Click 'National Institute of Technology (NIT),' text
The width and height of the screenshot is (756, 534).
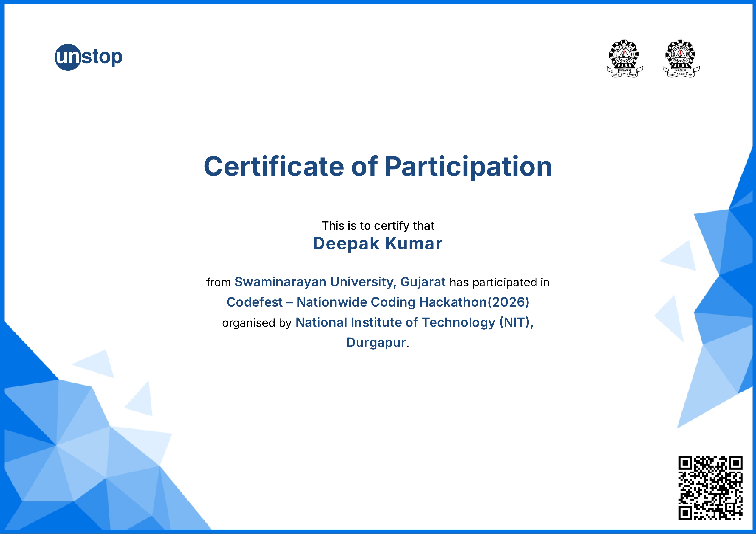pos(414,322)
